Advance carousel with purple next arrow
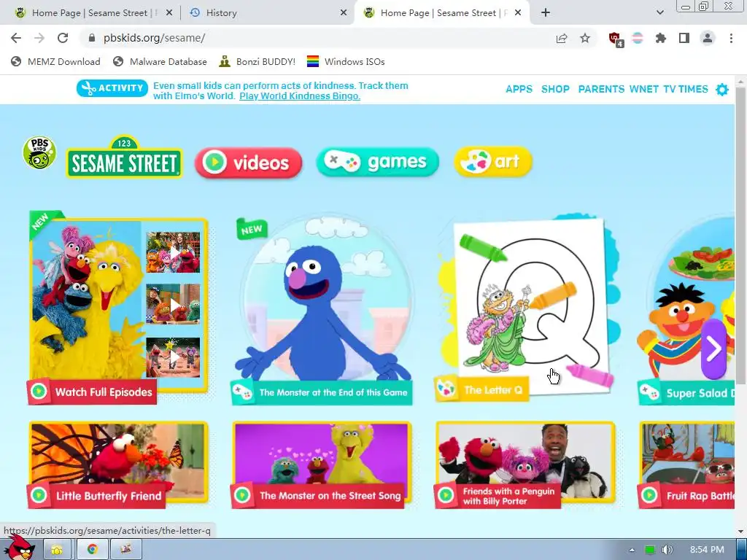The width and height of the screenshot is (747, 560). [x=713, y=349]
